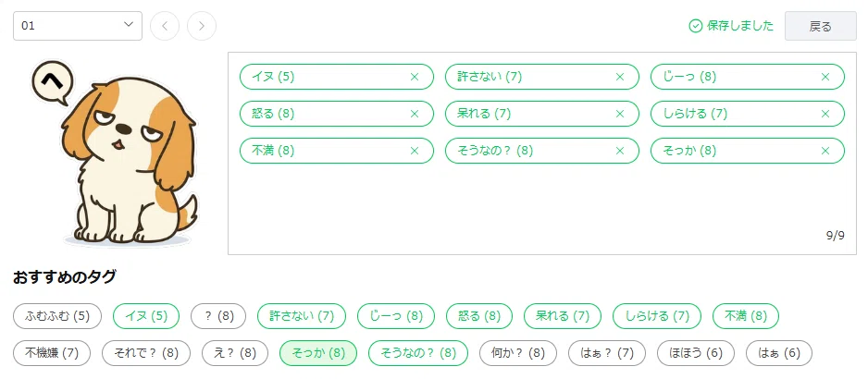Open the 01 sticker number dropdown
868x379 pixels.
[78, 26]
